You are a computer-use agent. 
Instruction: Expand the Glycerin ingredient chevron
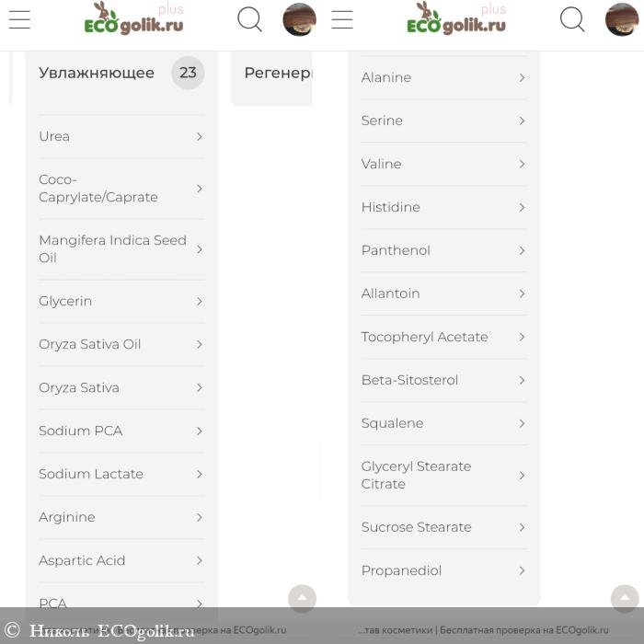200,301
